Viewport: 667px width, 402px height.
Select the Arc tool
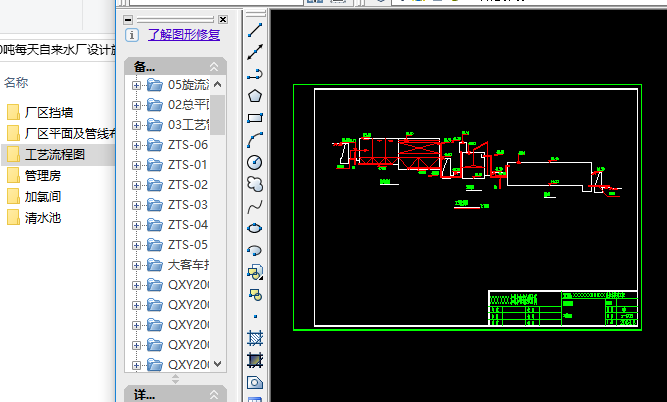(255, 140)
